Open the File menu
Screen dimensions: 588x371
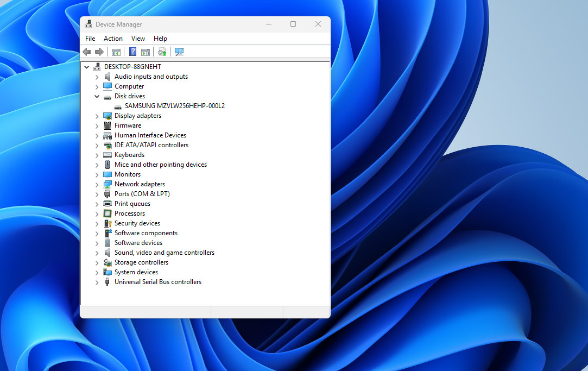click(90, 39)
